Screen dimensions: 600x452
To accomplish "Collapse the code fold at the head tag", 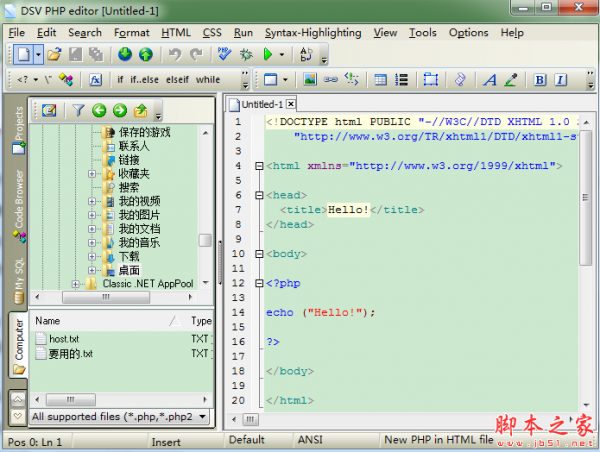I will point(258,196).
